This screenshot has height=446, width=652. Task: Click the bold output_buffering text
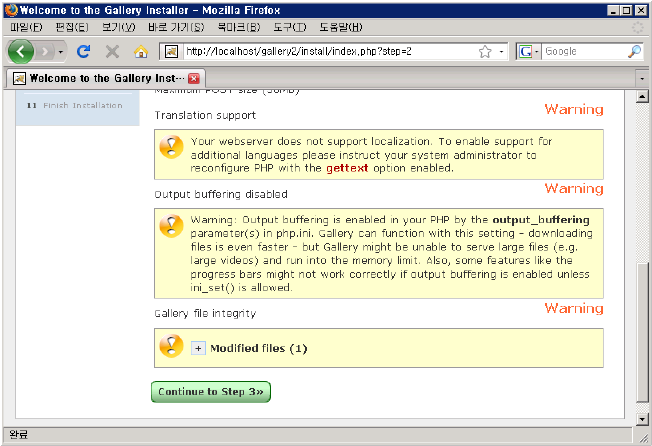coord(541,220)
